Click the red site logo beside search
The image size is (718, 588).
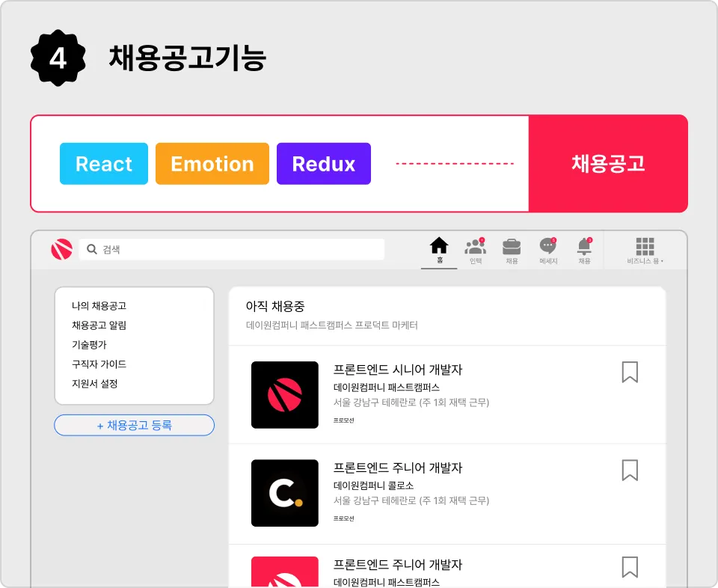(62, 249)
